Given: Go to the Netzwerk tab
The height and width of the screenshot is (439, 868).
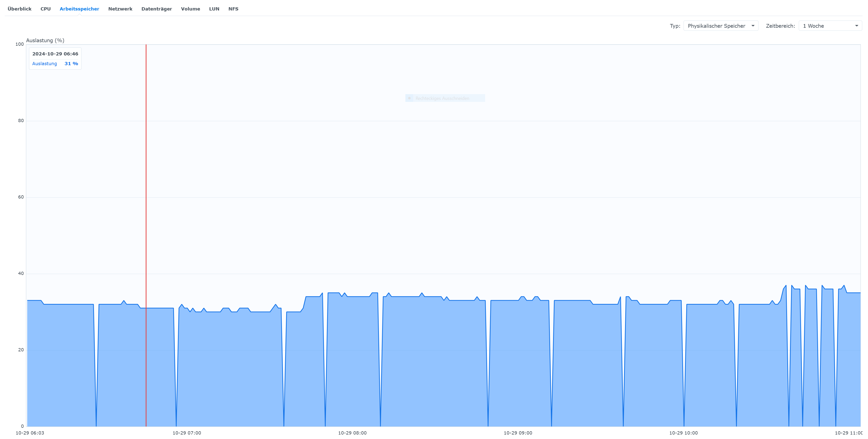Looking at the screenshot, I should (x=120, y=9).
